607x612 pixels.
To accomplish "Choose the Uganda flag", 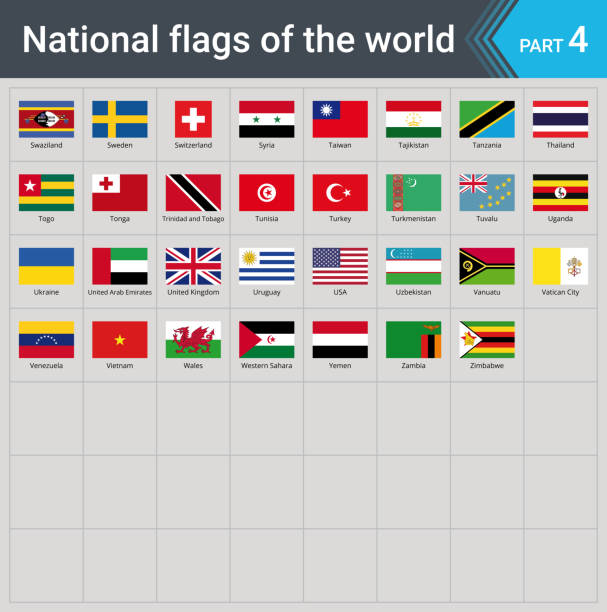I will tap(560, 192).
